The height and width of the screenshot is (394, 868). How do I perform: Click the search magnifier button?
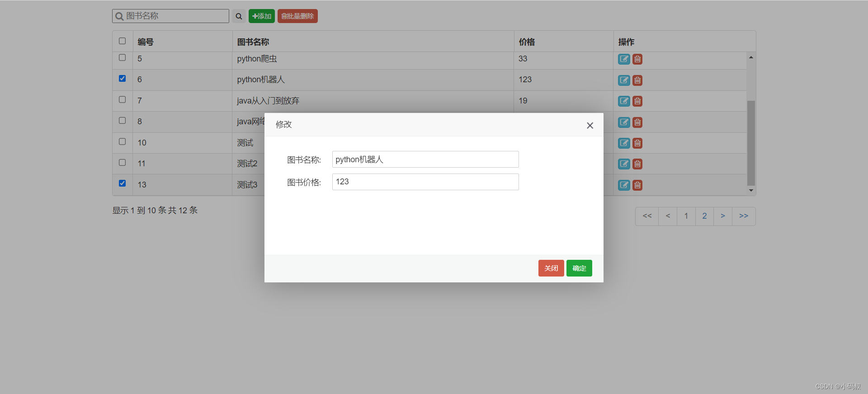tap(239, 16)
